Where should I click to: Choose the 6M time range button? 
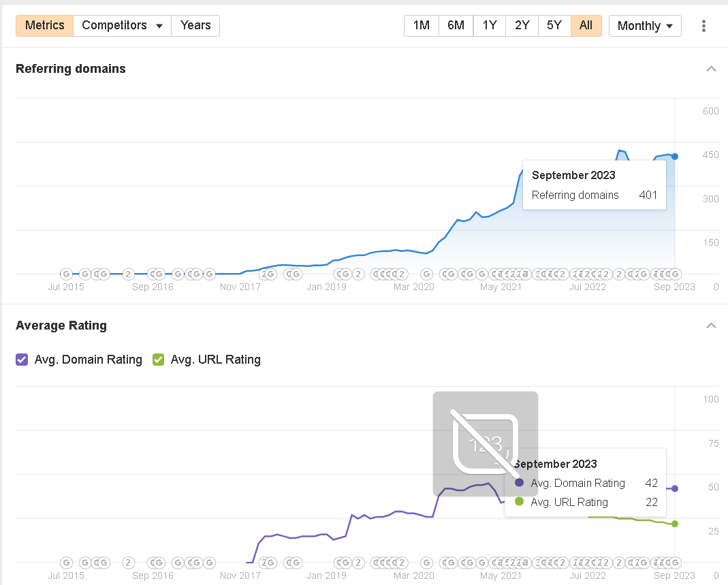456,25
